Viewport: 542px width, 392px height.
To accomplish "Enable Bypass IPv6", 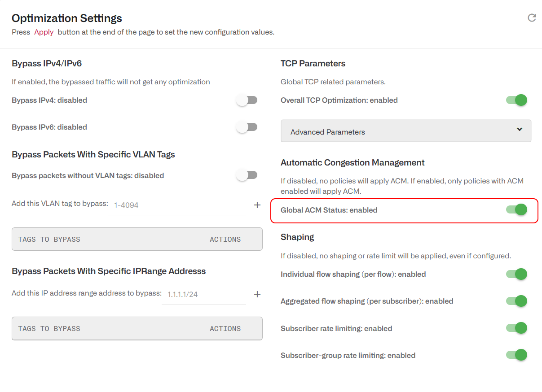I will (x=247, y=127).
